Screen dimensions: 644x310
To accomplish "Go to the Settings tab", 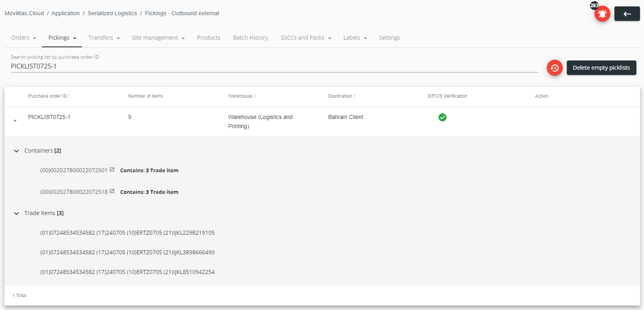I will click(389, 38).
